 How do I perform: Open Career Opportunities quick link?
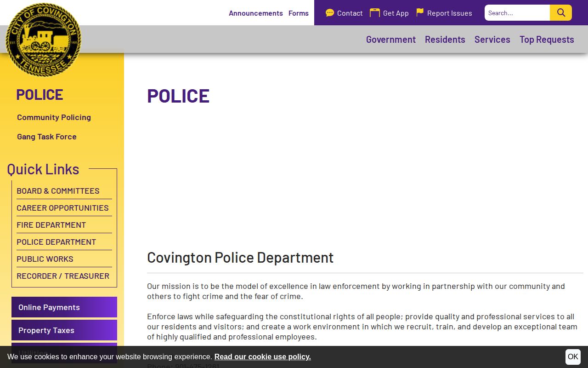click(62, 208)
